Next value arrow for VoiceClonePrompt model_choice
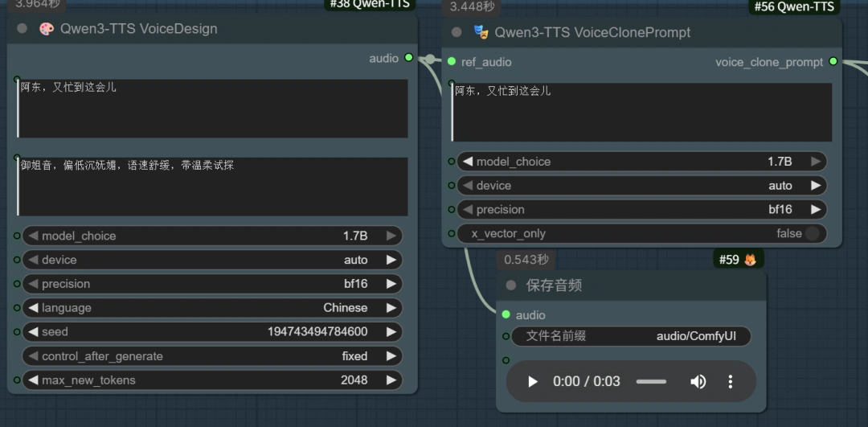868x427 pixels. pyautogui.click(x=816, y=162)
